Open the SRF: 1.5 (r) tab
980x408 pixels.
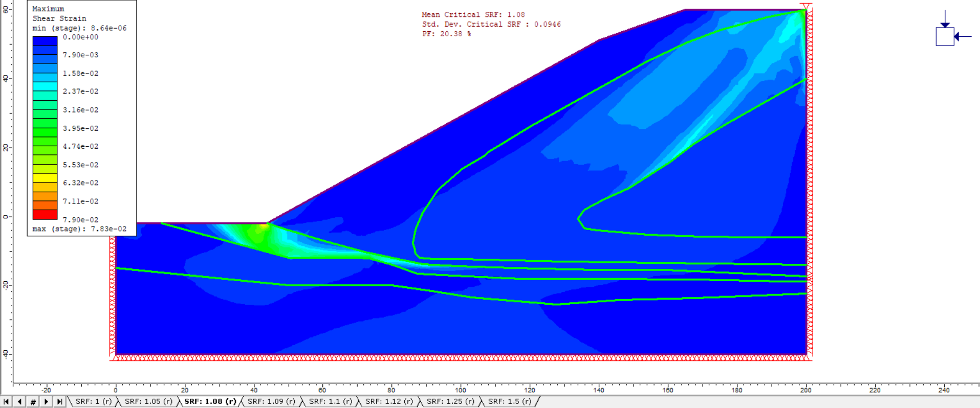pos(510,401)
